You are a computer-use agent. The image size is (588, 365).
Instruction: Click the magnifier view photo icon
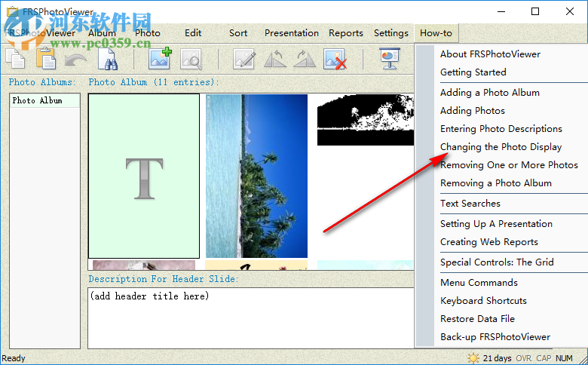(191, 60)
